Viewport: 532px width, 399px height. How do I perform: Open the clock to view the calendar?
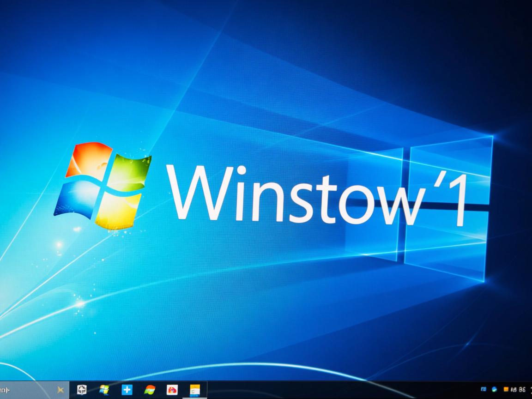click(518, 389)
